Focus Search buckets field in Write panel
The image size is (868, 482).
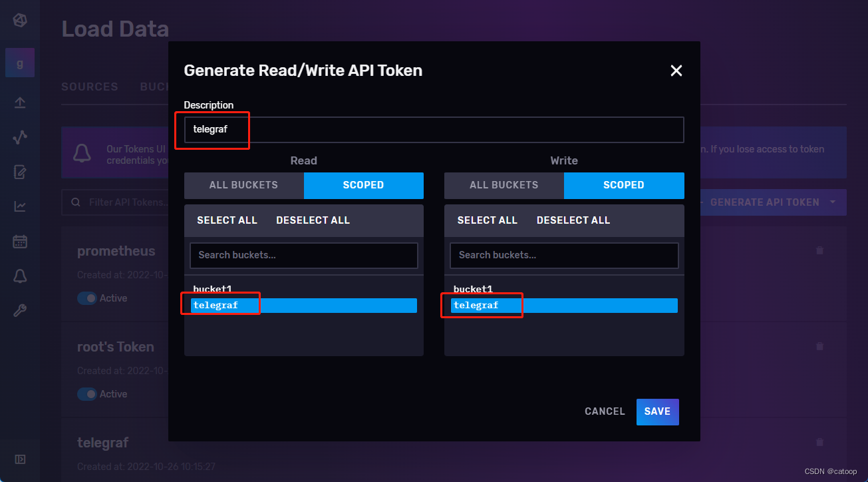[564, 255]
